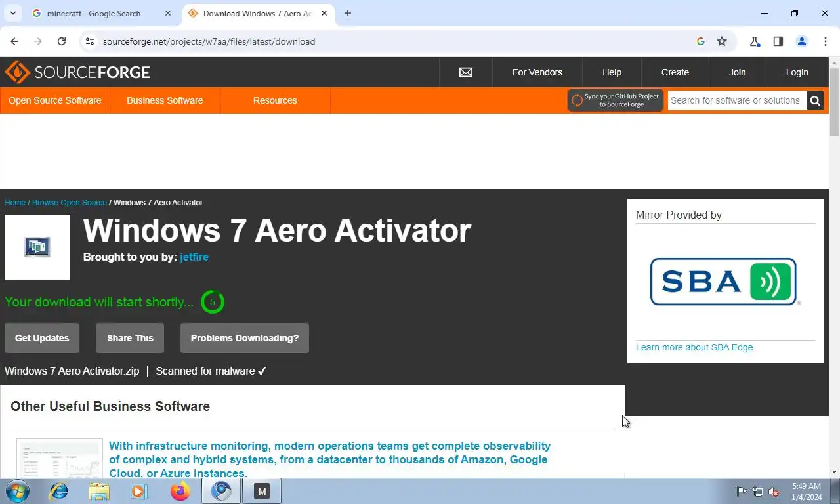Go back to previous page
Image resolution: width=840 pixels, height=504 pixels.
[x=14, y=41]
